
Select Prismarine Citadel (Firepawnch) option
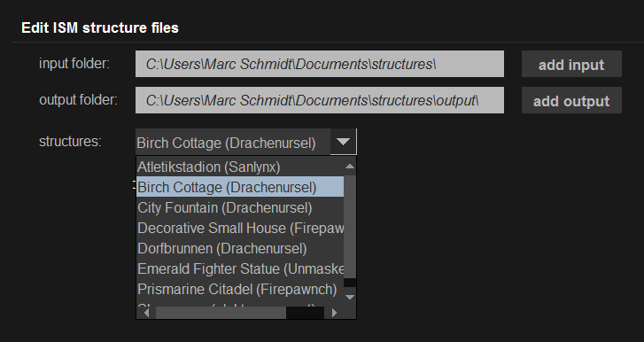click(x=240, y=289)
